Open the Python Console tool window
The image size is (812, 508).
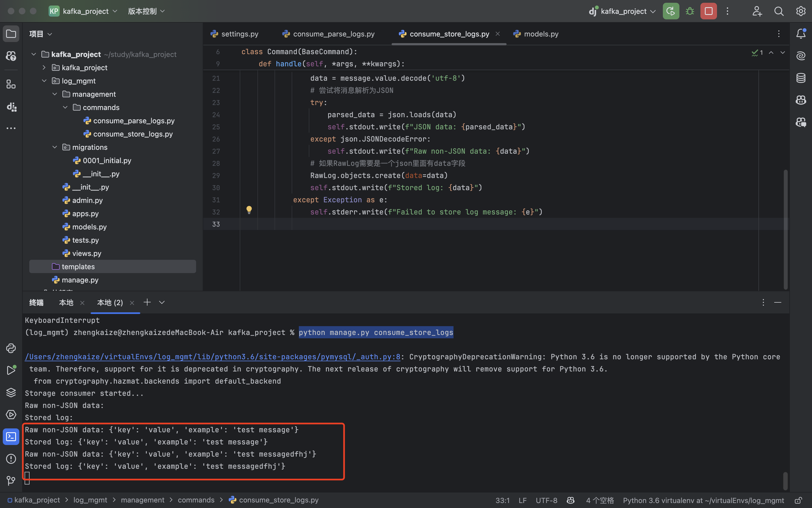tap(11, 348)
